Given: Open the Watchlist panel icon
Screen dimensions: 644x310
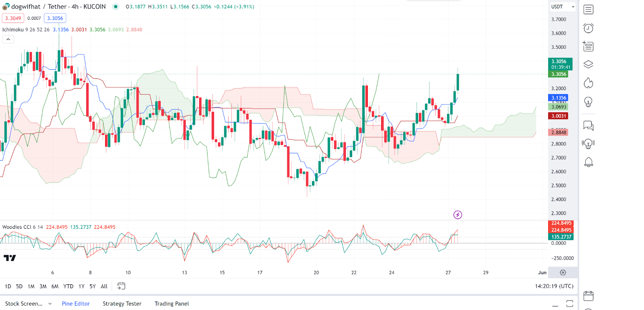Looking at the screenshot, I should [588, 9].
